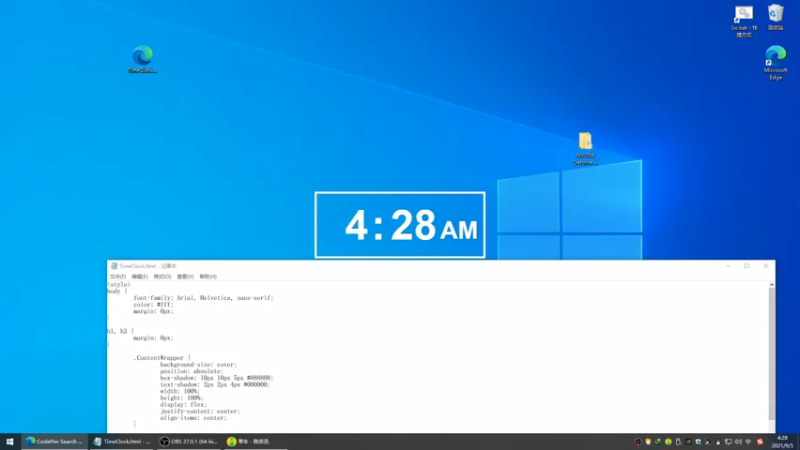Click the round green tray icon
The width and height of the screenshot is (800, 450).
pos(668,442)
